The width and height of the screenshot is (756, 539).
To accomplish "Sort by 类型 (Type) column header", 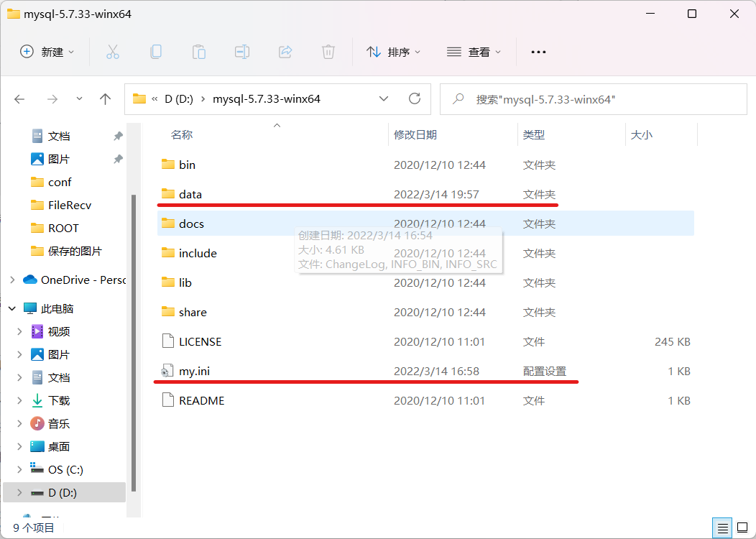I will [x=534, y=135].
